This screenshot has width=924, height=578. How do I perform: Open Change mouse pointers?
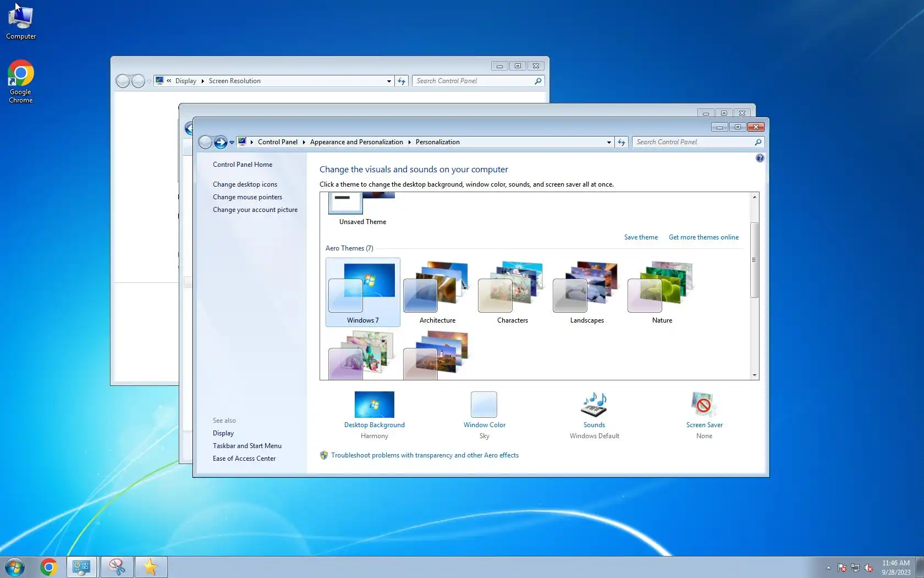pyautogui.click(x=248, y=197)
